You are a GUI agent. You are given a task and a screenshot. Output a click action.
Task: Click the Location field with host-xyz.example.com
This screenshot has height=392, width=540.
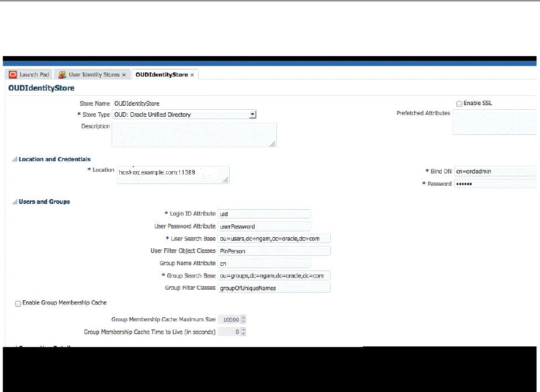(x=173, y=175)
